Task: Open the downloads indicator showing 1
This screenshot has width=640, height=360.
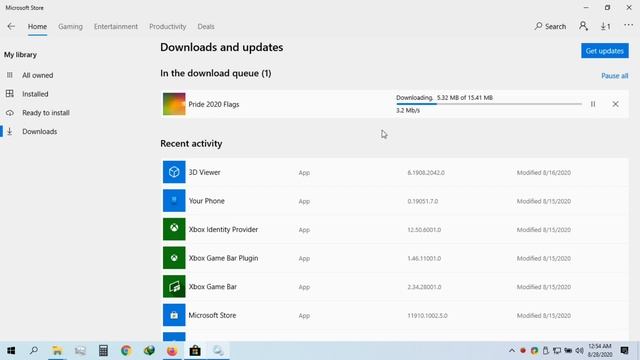Action: point(605,27)
